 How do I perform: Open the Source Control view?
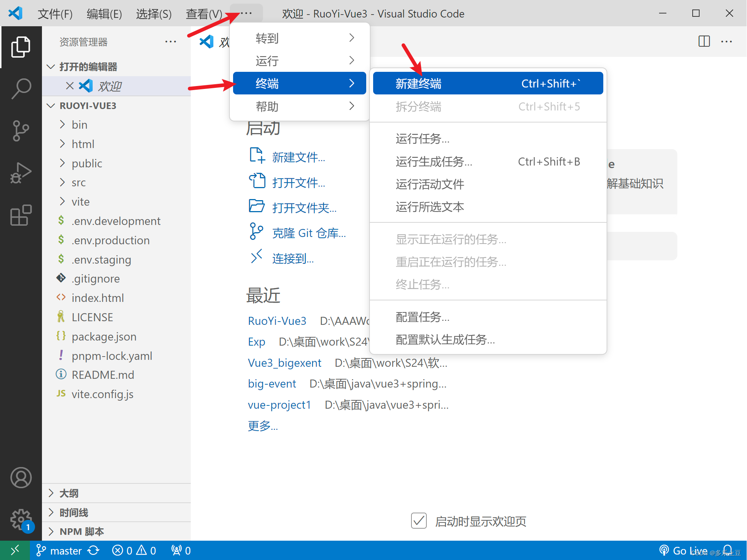pyautogui.click(x=21, y=131)
